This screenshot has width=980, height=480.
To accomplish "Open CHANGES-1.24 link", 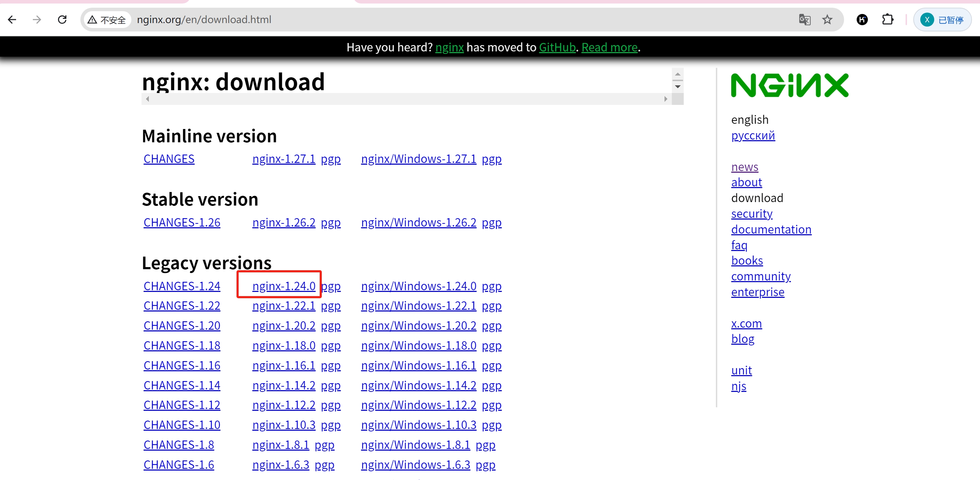I will pos(182,286).
